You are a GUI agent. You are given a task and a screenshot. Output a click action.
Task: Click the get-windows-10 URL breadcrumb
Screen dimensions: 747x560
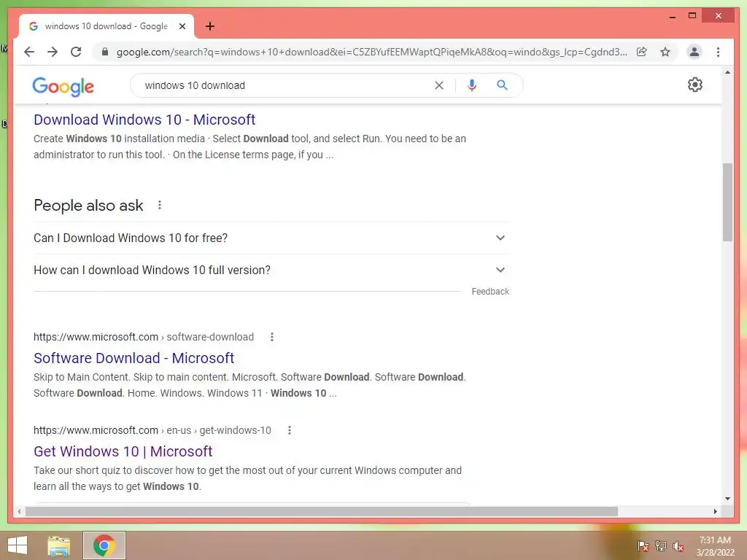coord(152,430)
